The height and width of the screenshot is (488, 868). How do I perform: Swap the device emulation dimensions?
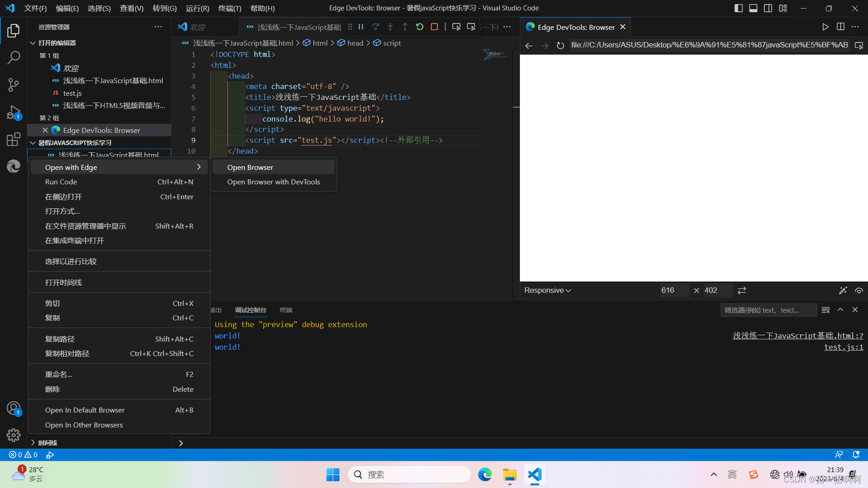(x=741, y=290)
